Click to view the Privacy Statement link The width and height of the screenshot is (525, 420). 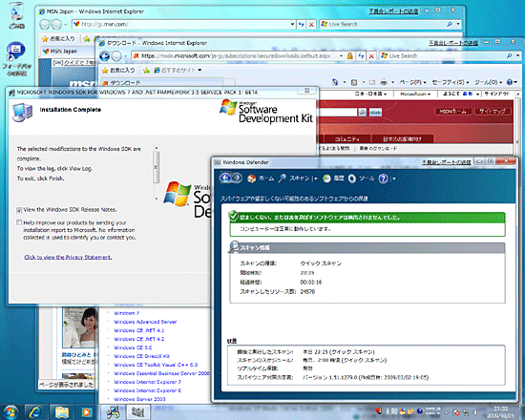(68, 257)
